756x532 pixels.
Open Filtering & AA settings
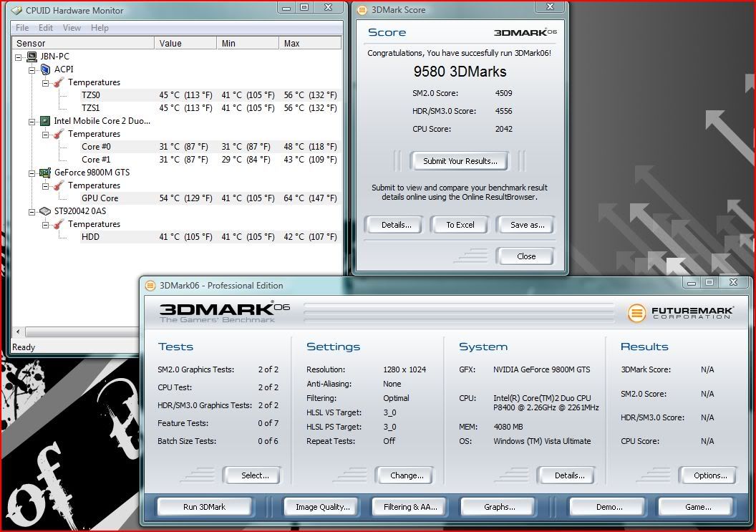click(410, 507)
